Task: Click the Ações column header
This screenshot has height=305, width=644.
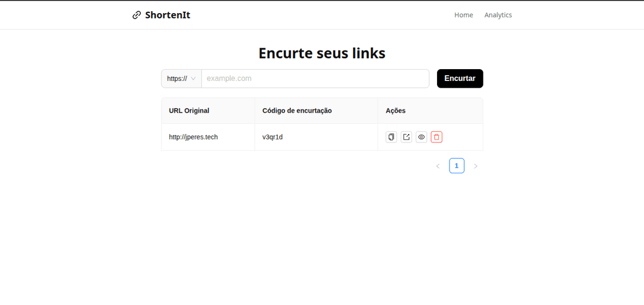Action: tap(396, 111)
